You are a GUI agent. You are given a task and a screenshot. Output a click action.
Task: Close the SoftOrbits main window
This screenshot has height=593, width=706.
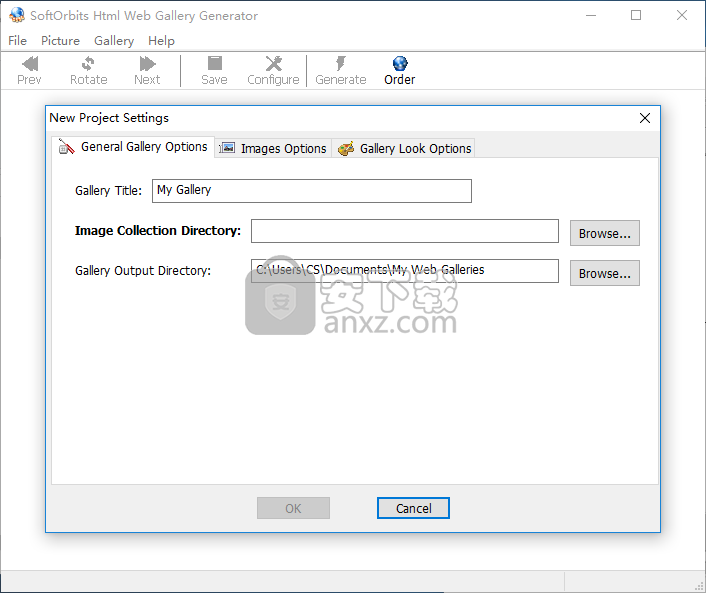click(682, 15)
